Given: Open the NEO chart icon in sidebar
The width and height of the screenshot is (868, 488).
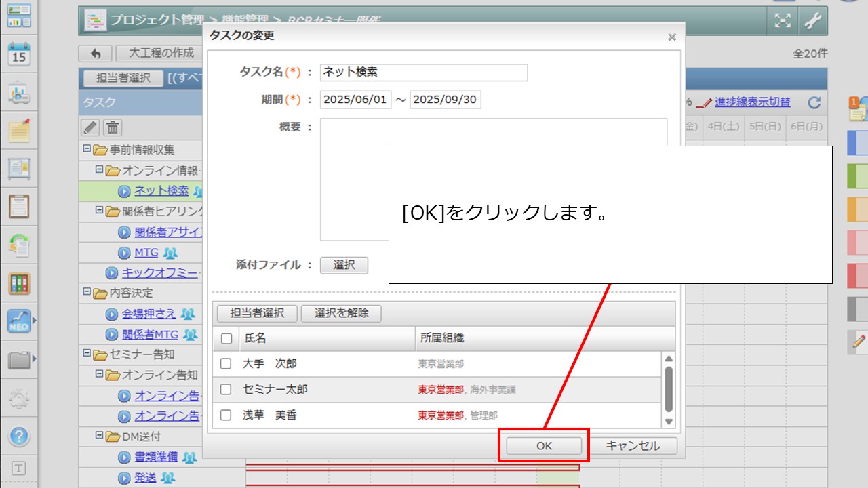Looking at the screenshot, I should (19, 320).
